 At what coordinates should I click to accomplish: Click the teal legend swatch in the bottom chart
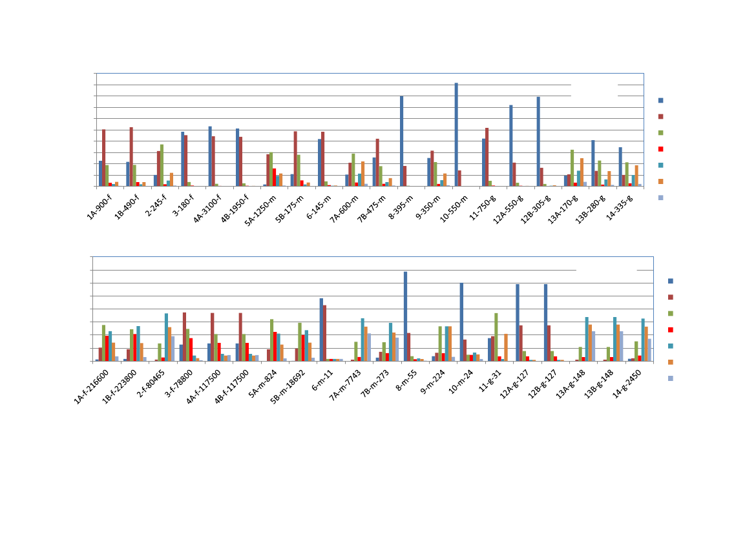coord(670,346)
